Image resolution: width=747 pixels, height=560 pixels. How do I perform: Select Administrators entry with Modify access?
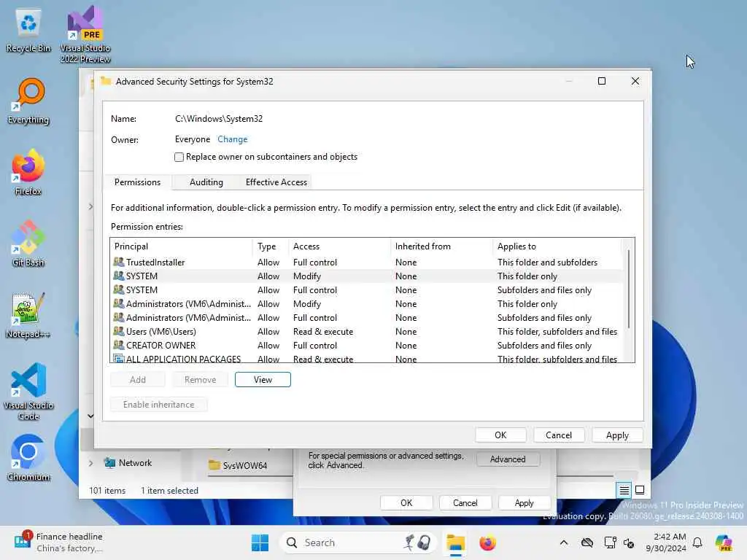point(367,304)
